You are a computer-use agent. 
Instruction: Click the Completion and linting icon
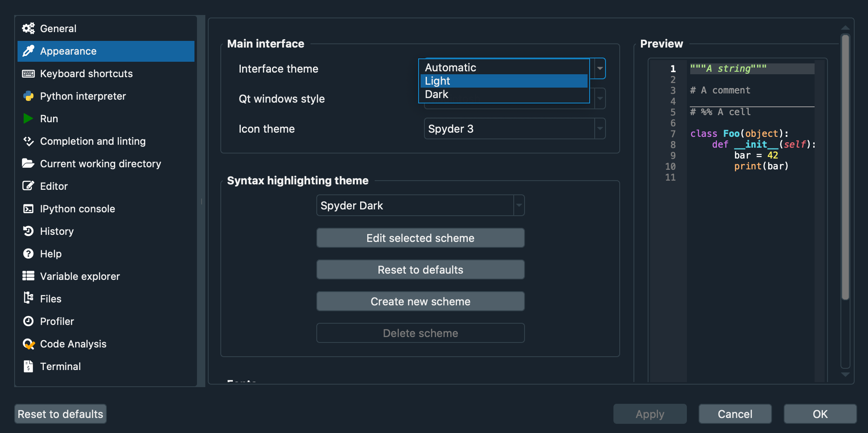pos(28,141)
